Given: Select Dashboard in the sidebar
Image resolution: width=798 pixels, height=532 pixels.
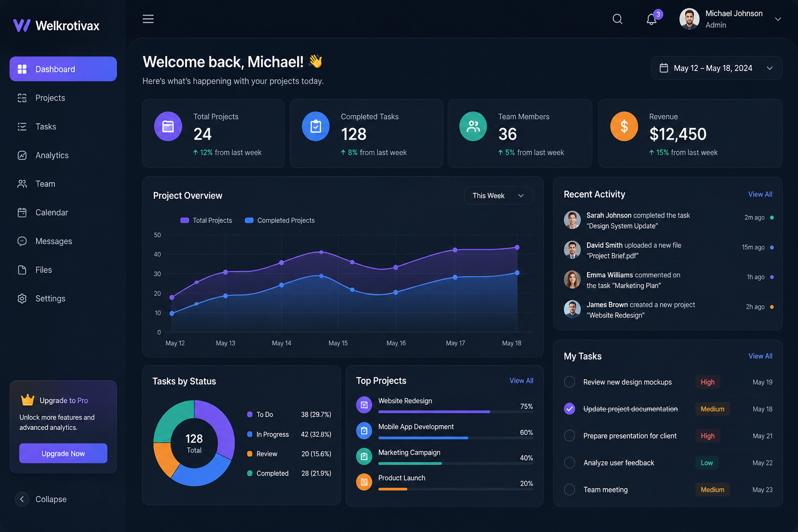Looking at the screenshot, I should pos(63,69).
